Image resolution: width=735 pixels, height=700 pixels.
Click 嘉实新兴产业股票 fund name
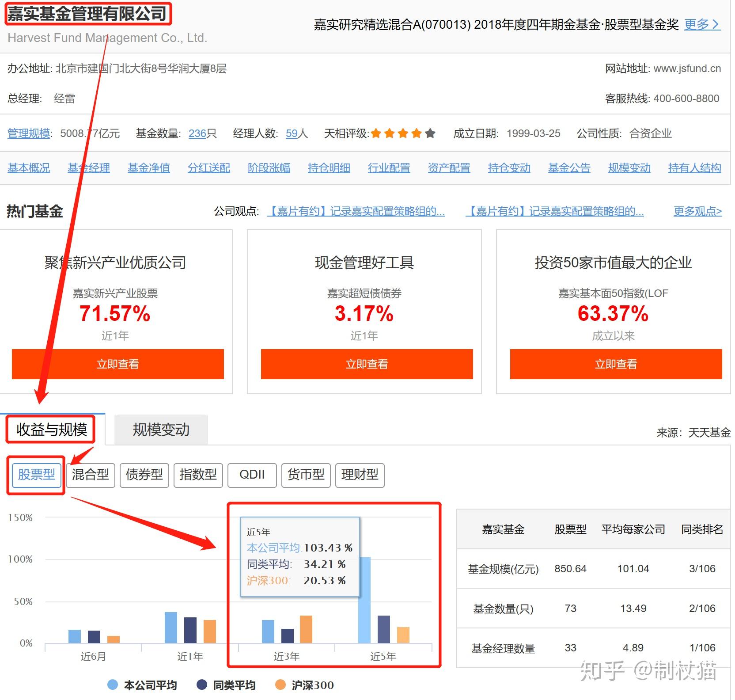click(x=115, y=293)
